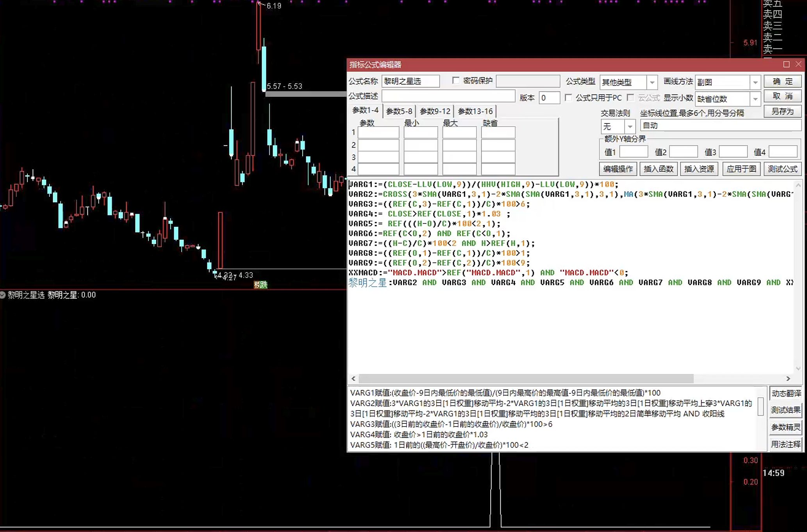Click the disabled password field
Viewport: 807px width, 532px height.
(528, 81)
